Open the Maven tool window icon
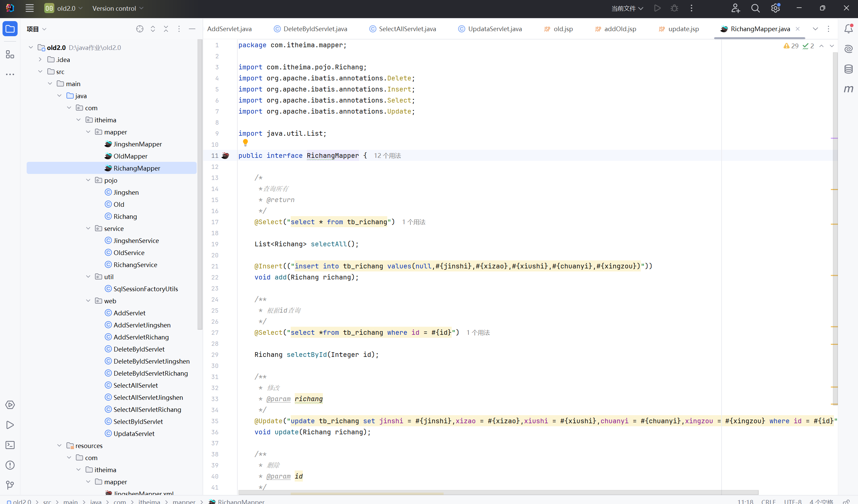Image resolution: width=858 pixels, height=504 pixels. tap(848, 89)
